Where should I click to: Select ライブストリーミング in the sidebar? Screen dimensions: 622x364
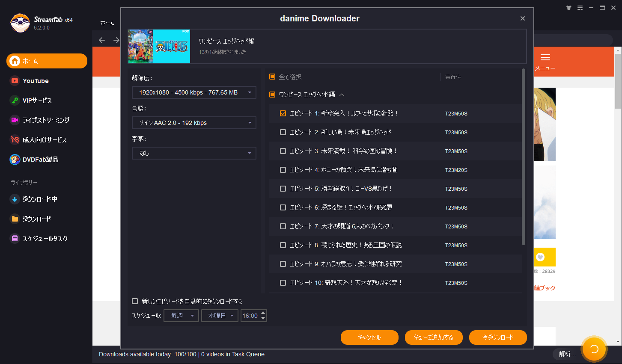coord(46,120)
